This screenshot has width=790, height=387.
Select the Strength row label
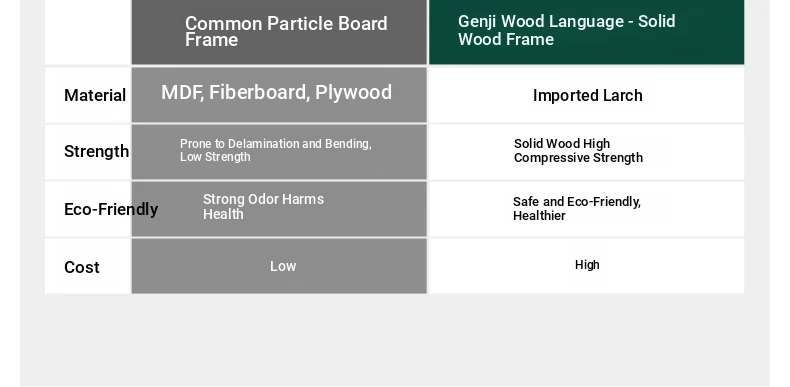click(x=96, y=151)
